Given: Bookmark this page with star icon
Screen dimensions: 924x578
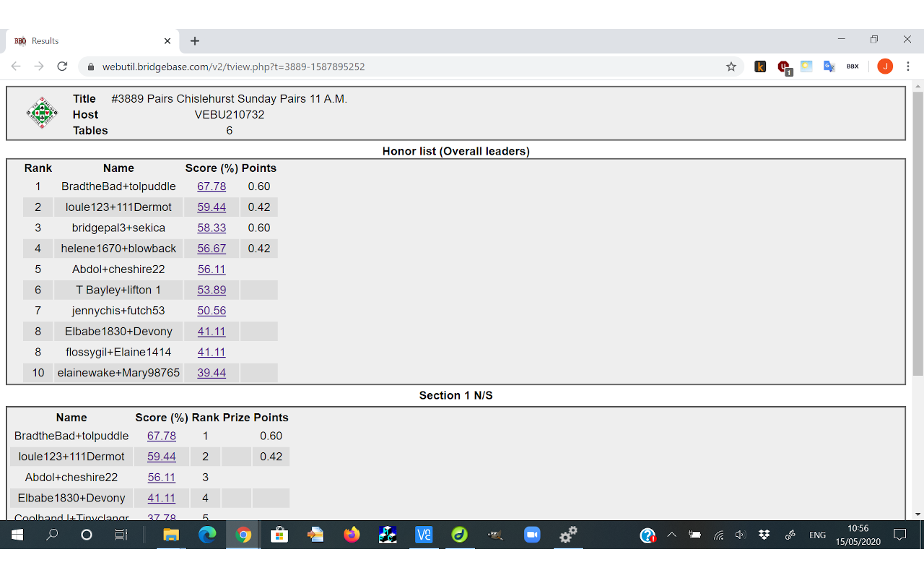Looking at the screenshot, I should point(731,66).
